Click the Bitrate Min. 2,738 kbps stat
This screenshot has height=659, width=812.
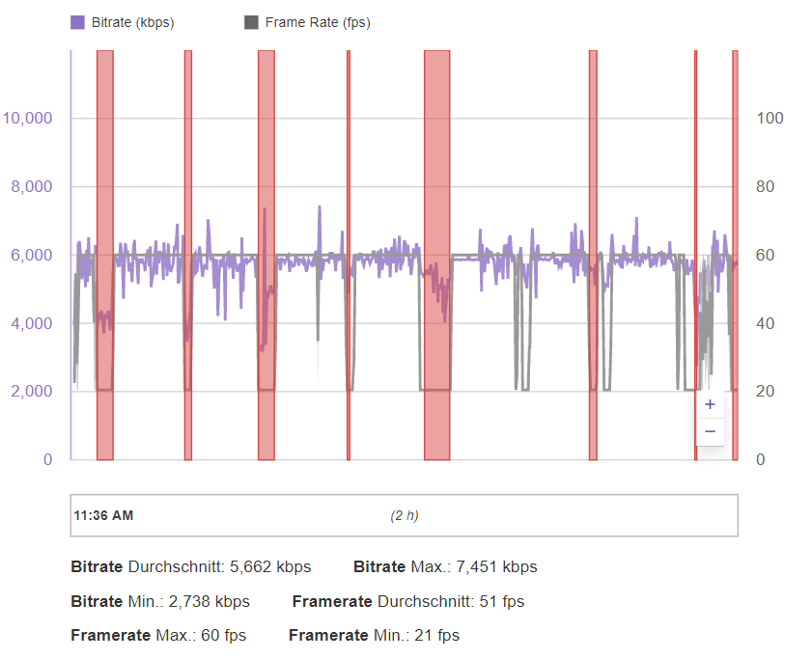click(160, 602)
